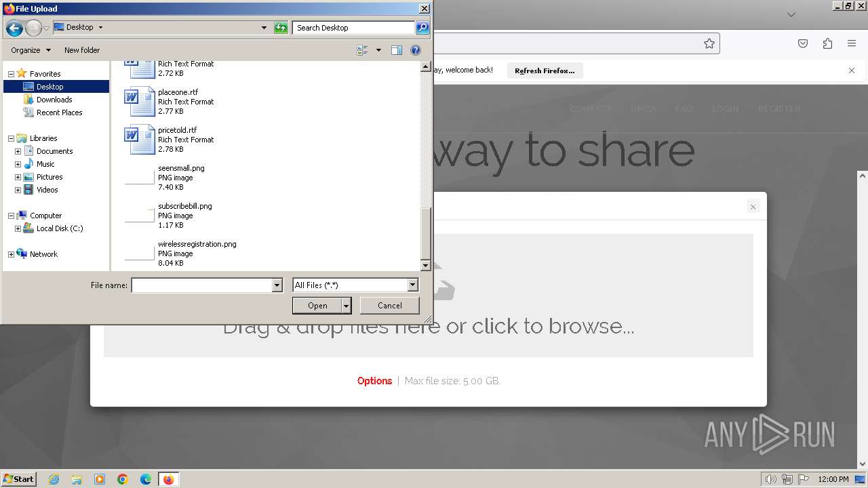Screen dimensions: 868x488
Task: Select the Music library
Action: pos(45,164)
